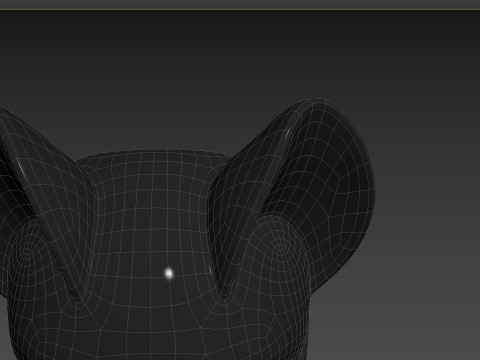Screen dimensions: 480x360
Task: Select the concentric ring topology below right ear
Action: point(281,247)
